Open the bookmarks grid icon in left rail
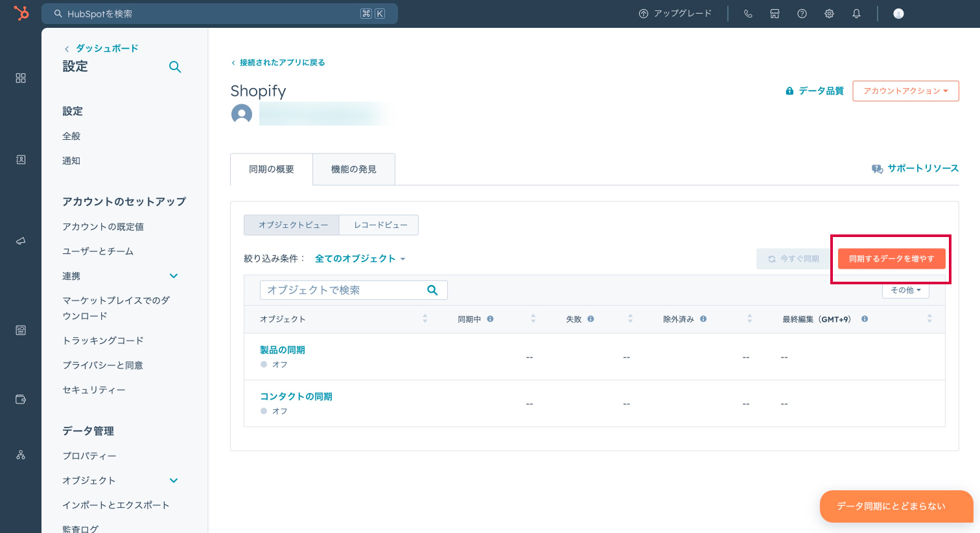This screenshot has width=980, height=533. click(21, 78)
